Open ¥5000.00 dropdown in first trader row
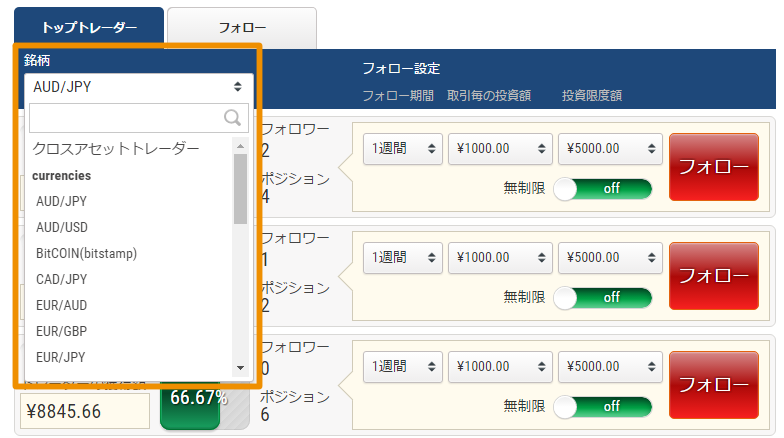 point(610,148)
